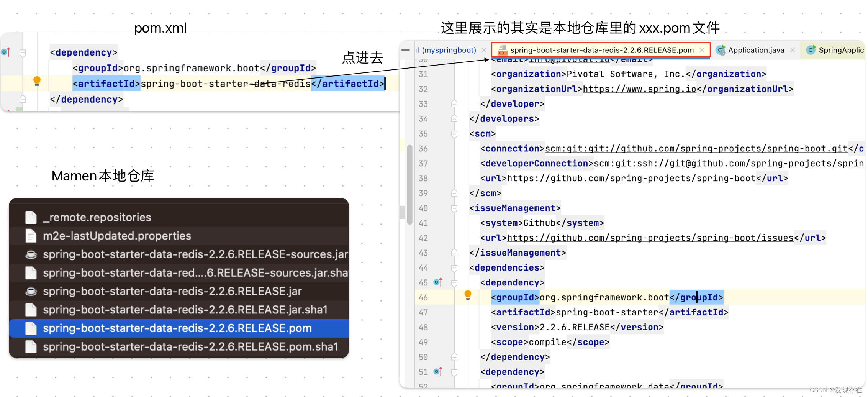The height and width of the screenshot is (397, 868).
Task: Click the editor vertical scrollbar thumb
Action: tap(409, 185)
